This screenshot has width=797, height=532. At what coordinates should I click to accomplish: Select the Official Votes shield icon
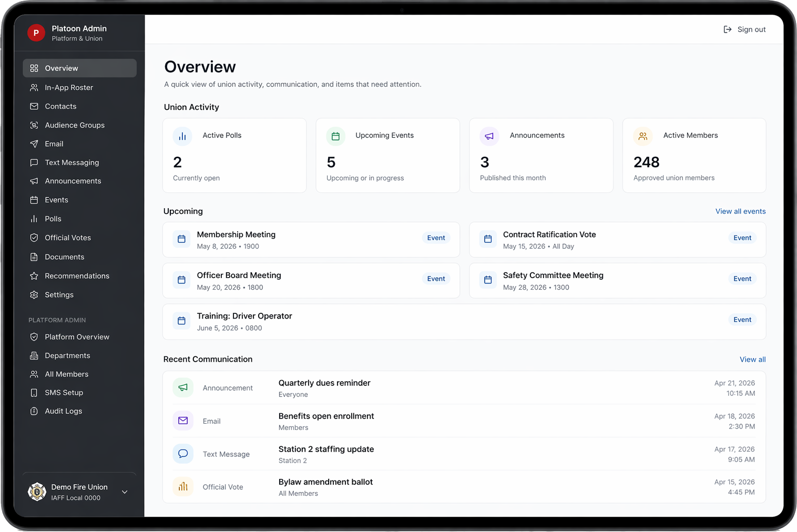click(x=34, y=238)
